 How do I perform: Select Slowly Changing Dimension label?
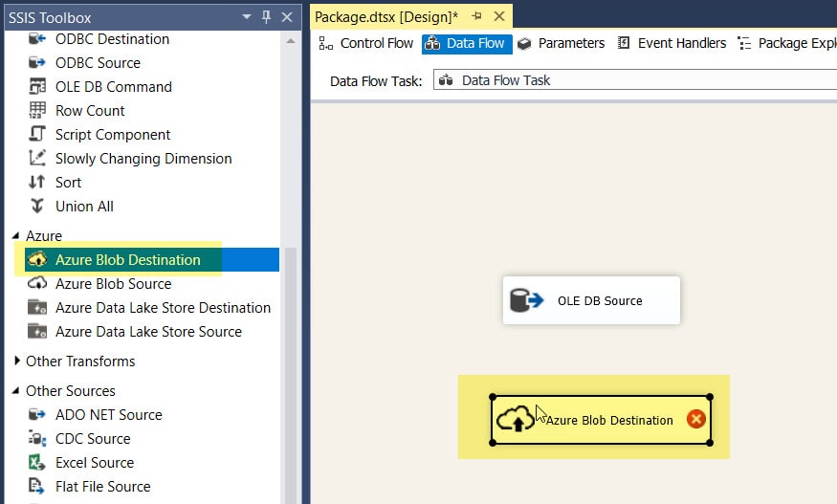(143, 159)
